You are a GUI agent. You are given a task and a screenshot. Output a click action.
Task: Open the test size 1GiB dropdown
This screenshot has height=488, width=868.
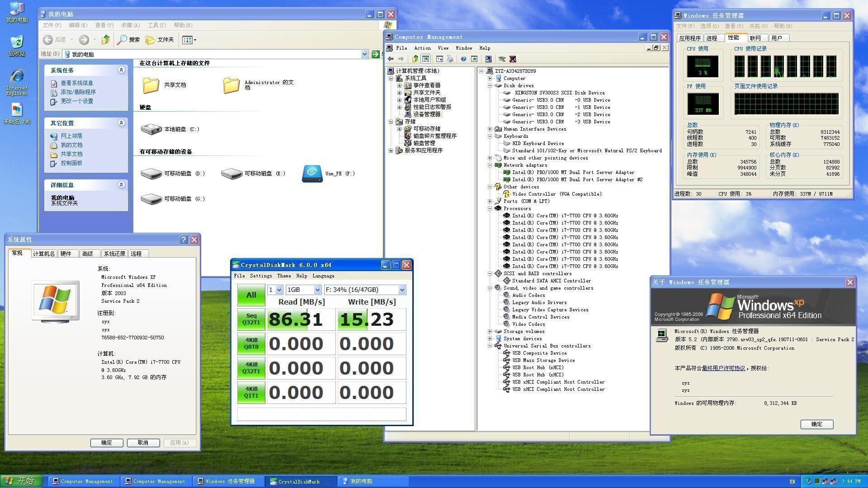pyautogui.click(x=317, y=290)
